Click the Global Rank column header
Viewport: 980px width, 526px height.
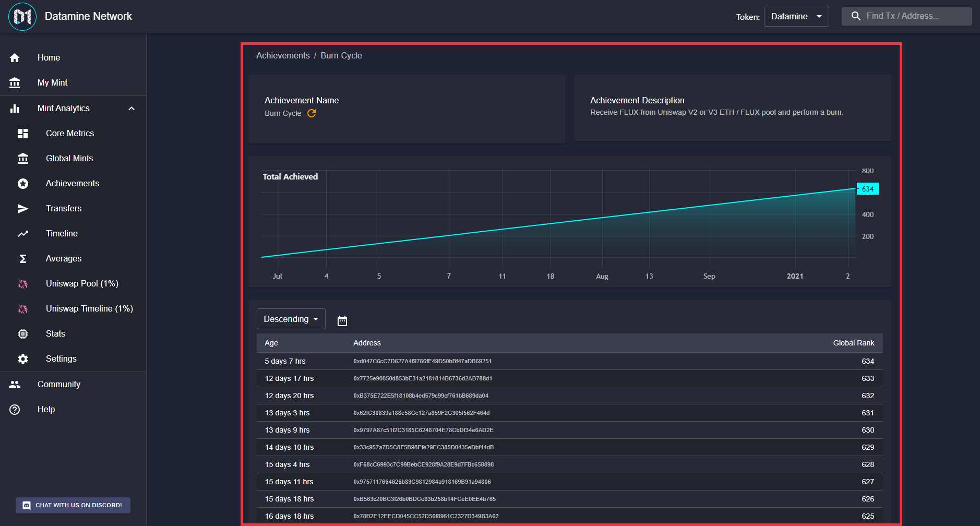pos(853,343)
